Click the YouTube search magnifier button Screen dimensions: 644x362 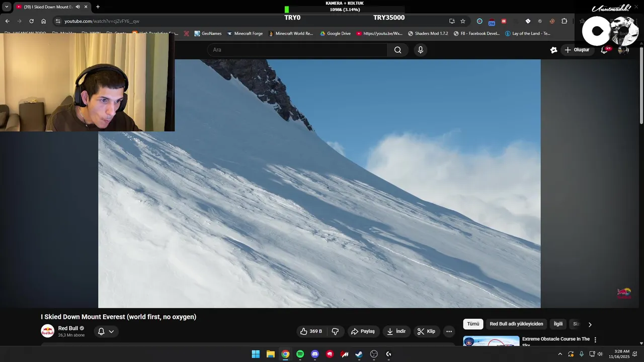click(397, 50)
